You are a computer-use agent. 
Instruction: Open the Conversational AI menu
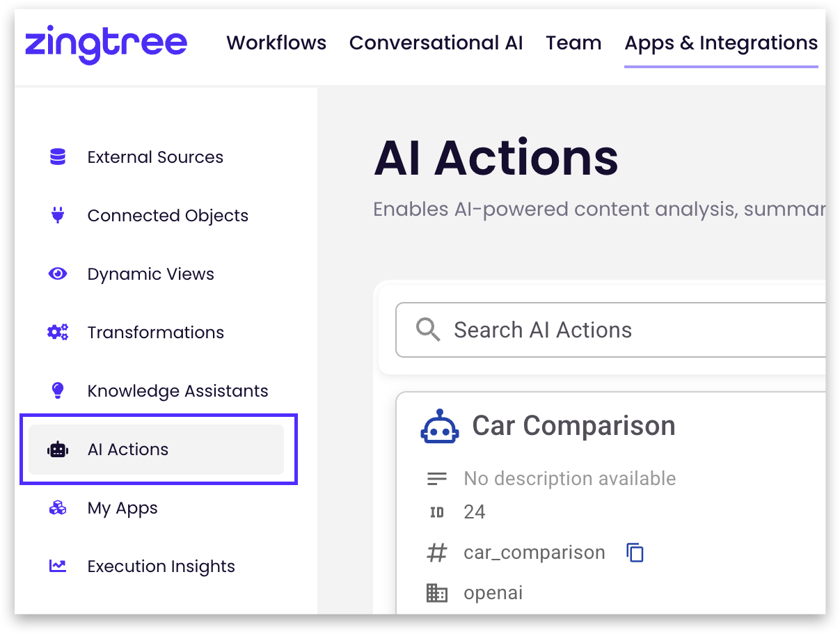[x=436, y=43]
